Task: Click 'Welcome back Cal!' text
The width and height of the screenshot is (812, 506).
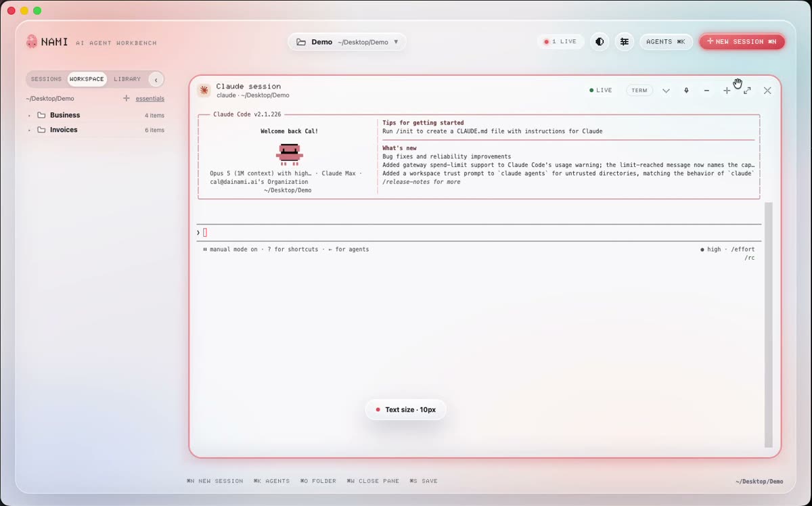Action: (x=289, y=131)
